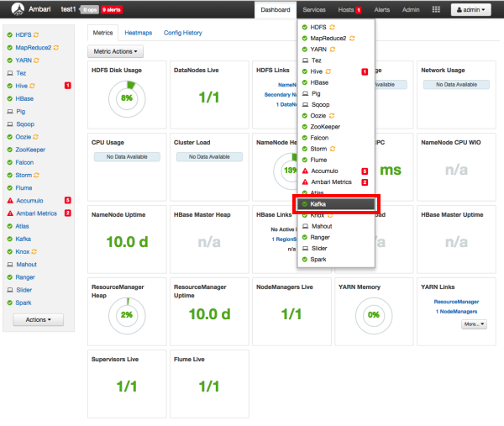504x426 pixels.
Task: Open ZooKeeper service in sidebar
Action: [x=30, y=150]
